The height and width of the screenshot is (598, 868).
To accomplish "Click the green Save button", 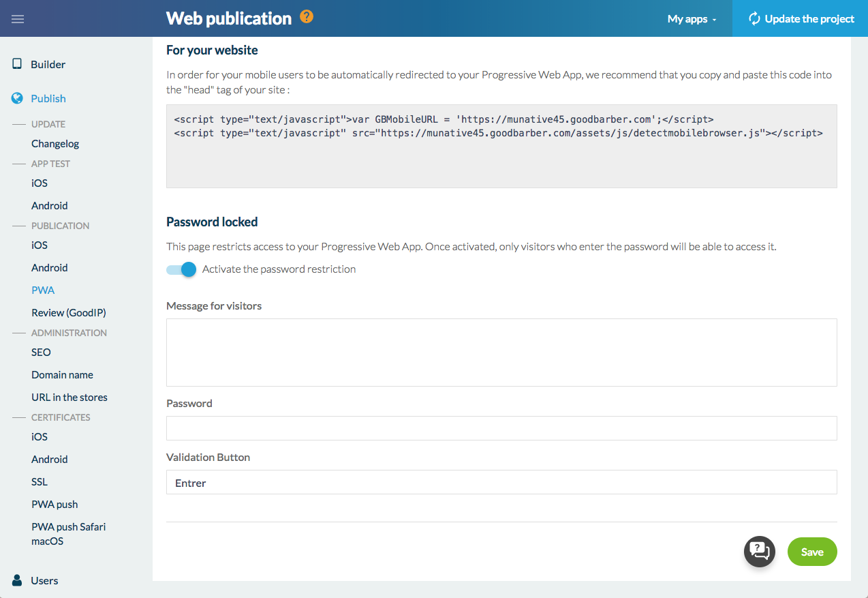I will pyautogui.click(x=811, y=552).
